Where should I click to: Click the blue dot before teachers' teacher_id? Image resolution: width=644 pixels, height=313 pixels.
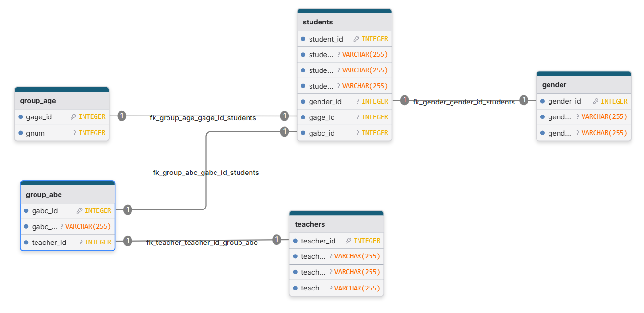point(295,241)
